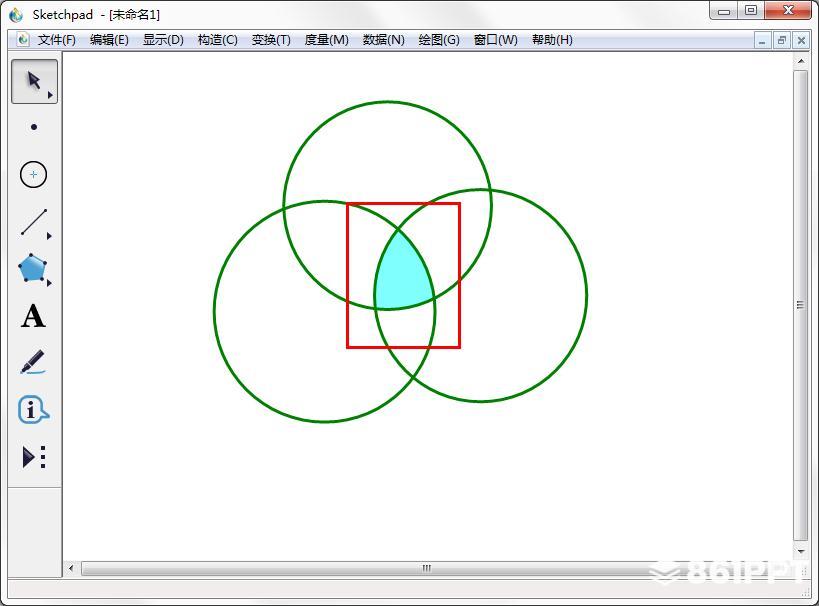Screen dimensions: 819x606
Task: Open the 度量(M) menu
Action: (x=326, y=40)
